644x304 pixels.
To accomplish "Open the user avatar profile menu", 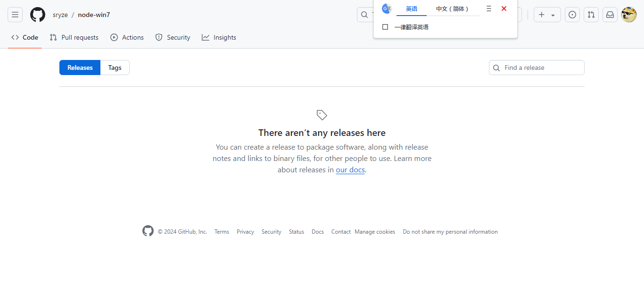I will tap(629, 15).
